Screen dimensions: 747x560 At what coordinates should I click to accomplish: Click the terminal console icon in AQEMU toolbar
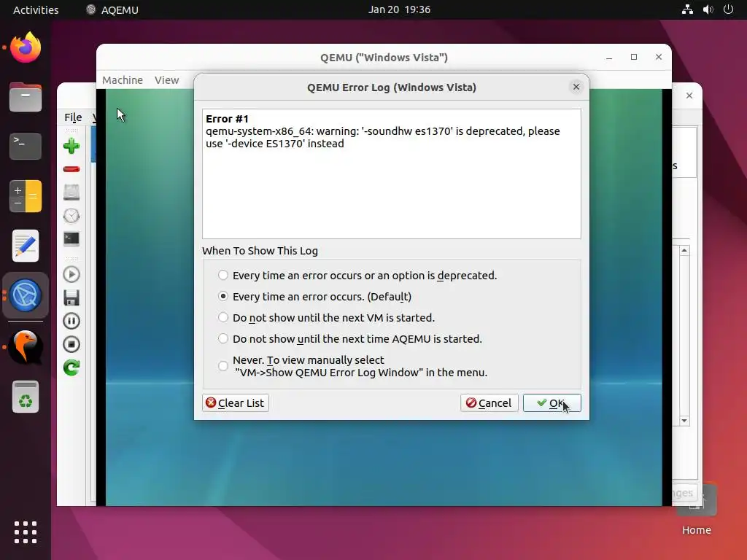[71, 238]
